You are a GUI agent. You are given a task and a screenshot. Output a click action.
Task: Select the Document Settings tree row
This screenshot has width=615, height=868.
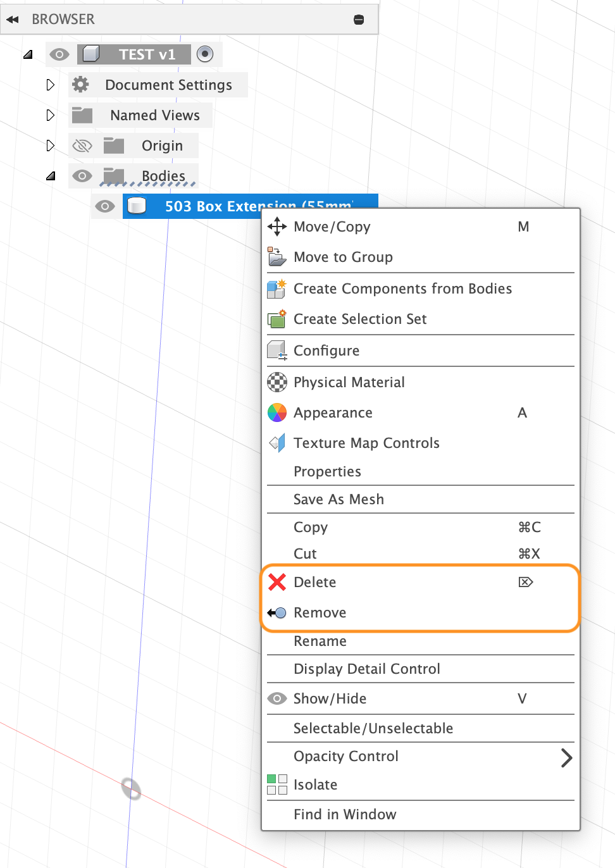pyautogui.click(x=158, y=85)
